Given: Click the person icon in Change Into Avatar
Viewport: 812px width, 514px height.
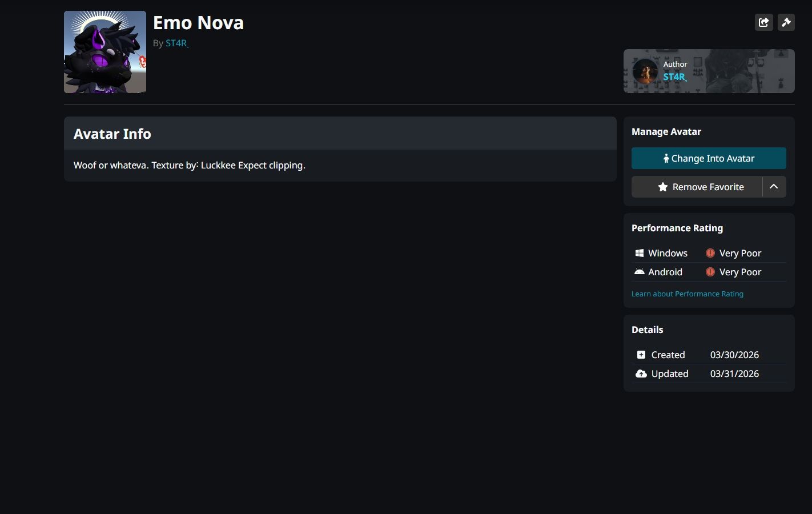Looking at the screenshot, I should [666, 158].
